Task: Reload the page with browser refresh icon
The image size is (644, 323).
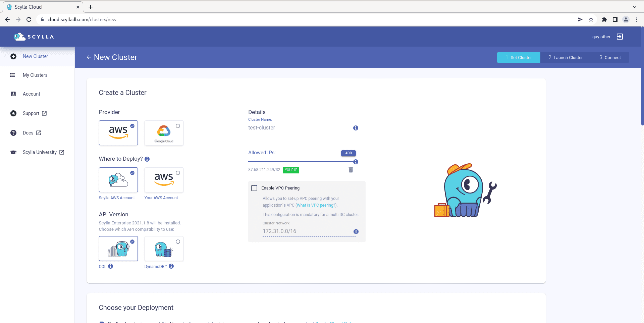Action: (x=29, y=19)
